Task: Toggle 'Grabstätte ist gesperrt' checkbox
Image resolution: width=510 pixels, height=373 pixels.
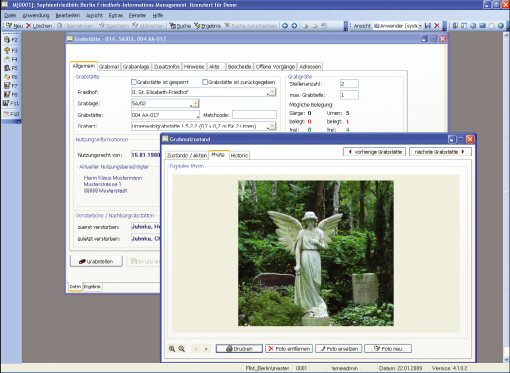Action: click(x=134, y=82)
